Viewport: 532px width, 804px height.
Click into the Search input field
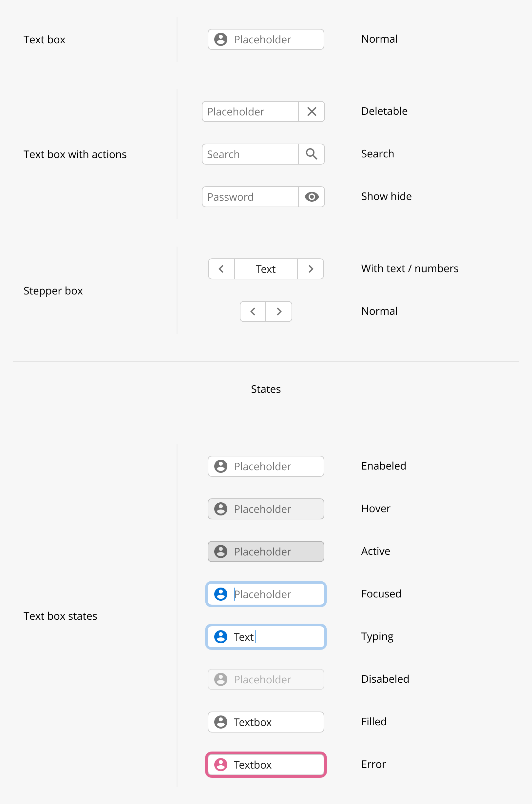pyautogui.click(x=250, y=154)
